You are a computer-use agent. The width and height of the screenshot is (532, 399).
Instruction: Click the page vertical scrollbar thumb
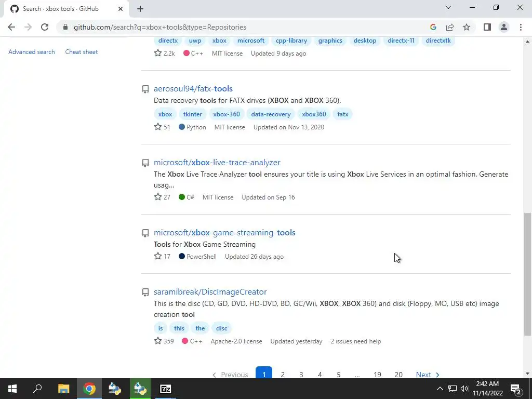pos(527,274)
